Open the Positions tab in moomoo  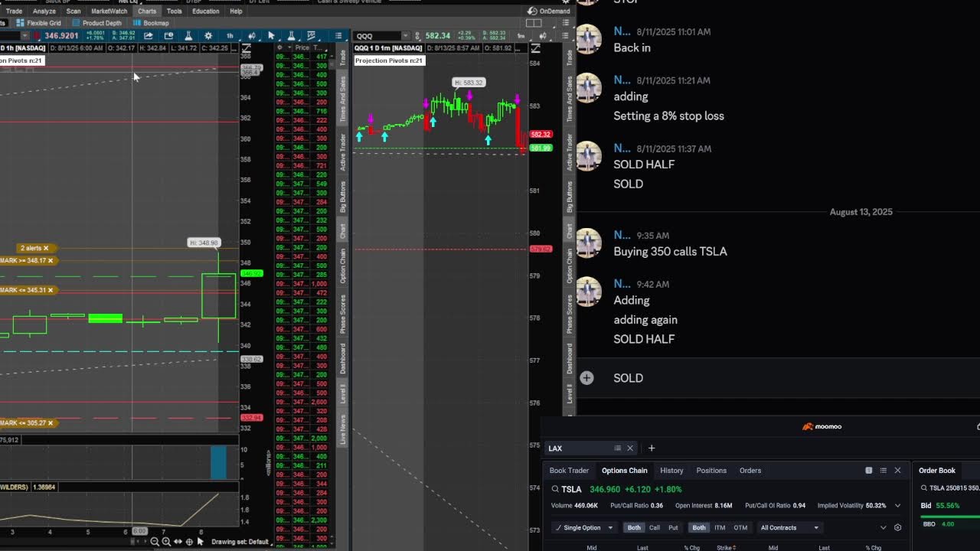pos(711,471)
